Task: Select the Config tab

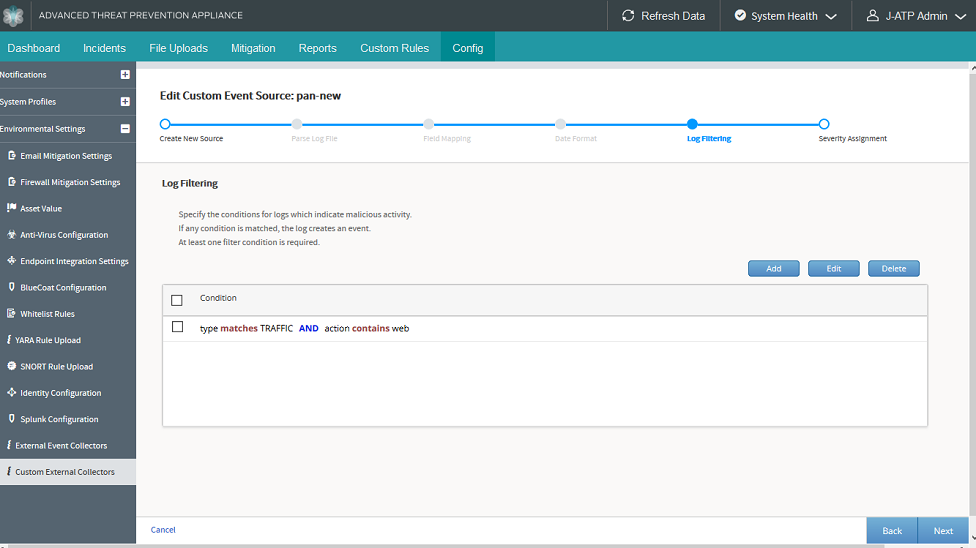Action: (467, 48)
